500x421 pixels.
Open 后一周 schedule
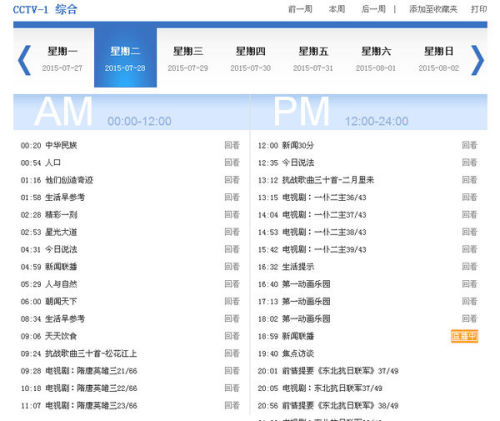[373, 9]
